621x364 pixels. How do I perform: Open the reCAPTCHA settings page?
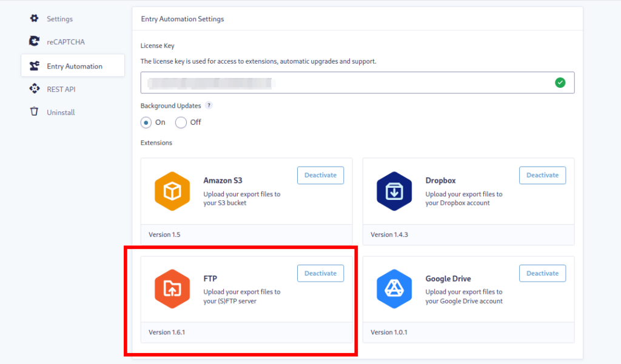click(x=65, y=42)
